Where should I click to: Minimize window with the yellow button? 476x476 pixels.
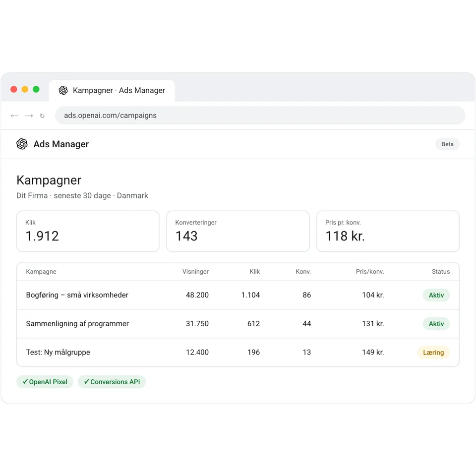25,89
